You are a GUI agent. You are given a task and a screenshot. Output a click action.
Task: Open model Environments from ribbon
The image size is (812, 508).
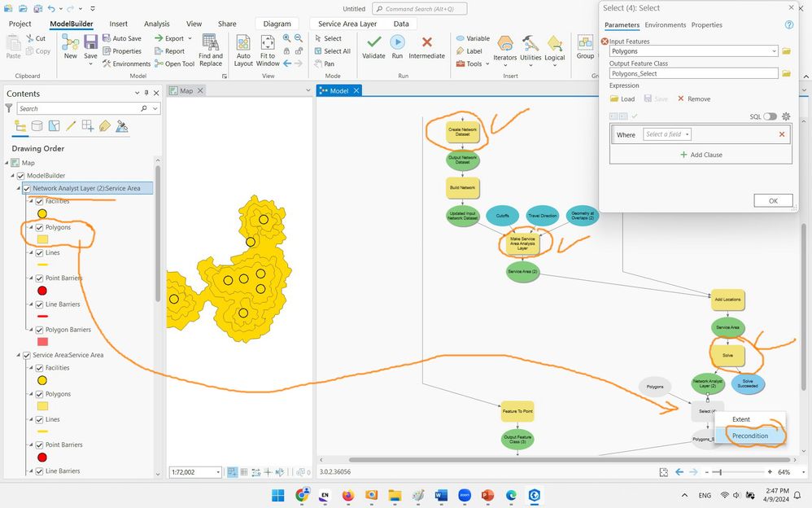pos(126,63)
